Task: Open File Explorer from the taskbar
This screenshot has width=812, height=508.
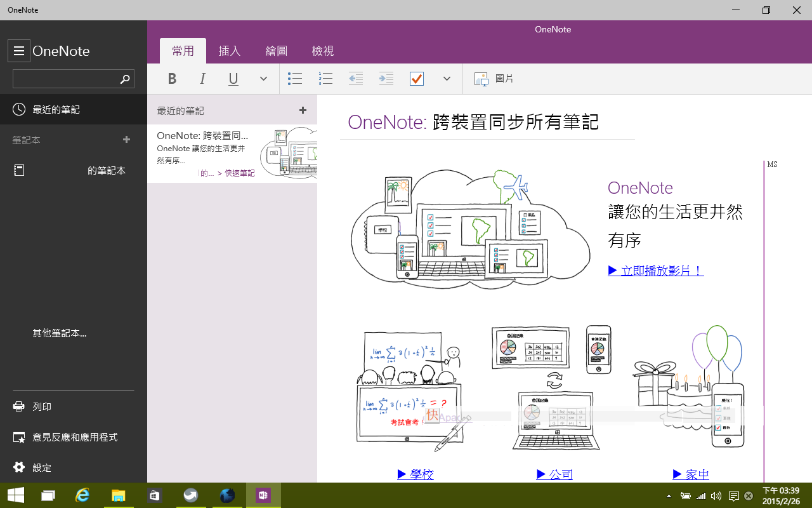Action: click(119, 495)
